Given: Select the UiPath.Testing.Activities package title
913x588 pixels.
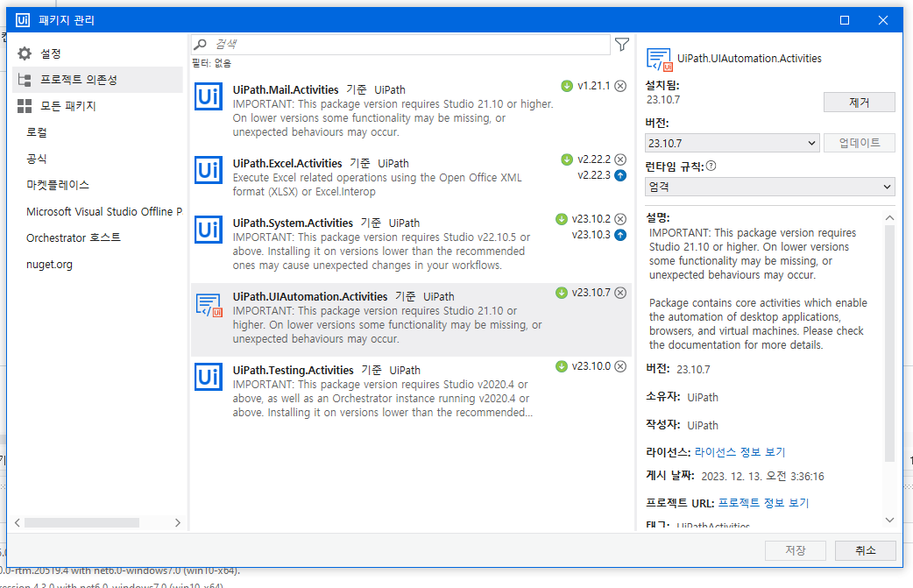Looking at the screenshot, I should [x=293, y=371].
